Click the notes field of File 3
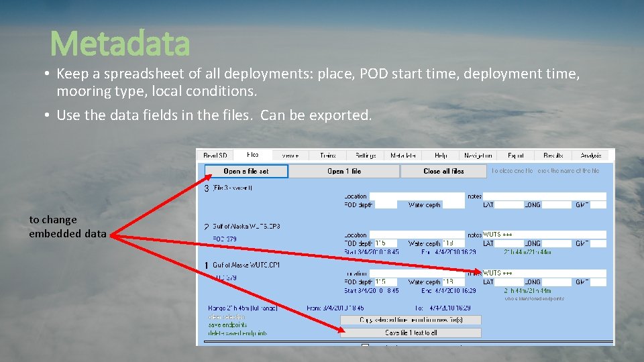The width and height of the screenshot is (644, 362). click(544, 196)
